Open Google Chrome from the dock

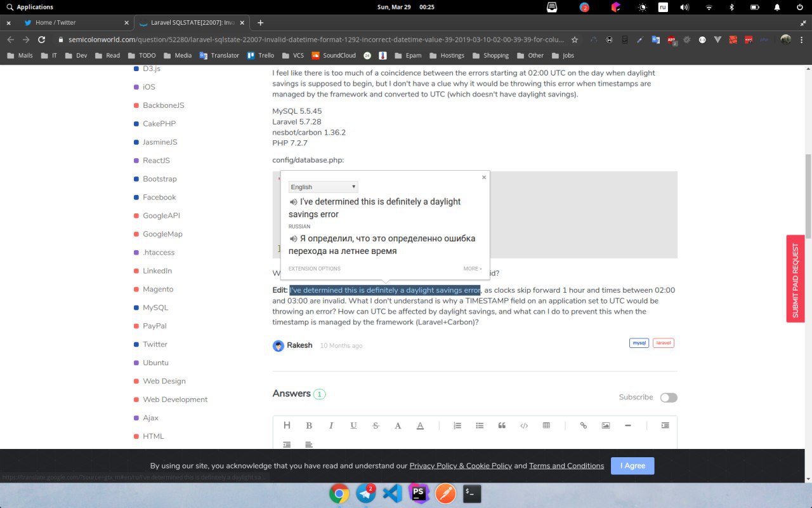pyautogui.click(x=339, y=493)
